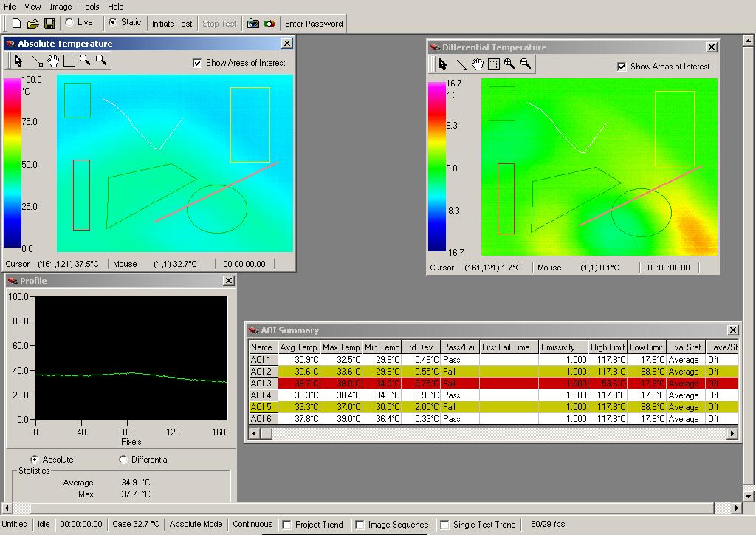Click main window horizontal scrollbar right arrow
The height and width of the screenshot is (535, 756).
(x=736, y=508)
